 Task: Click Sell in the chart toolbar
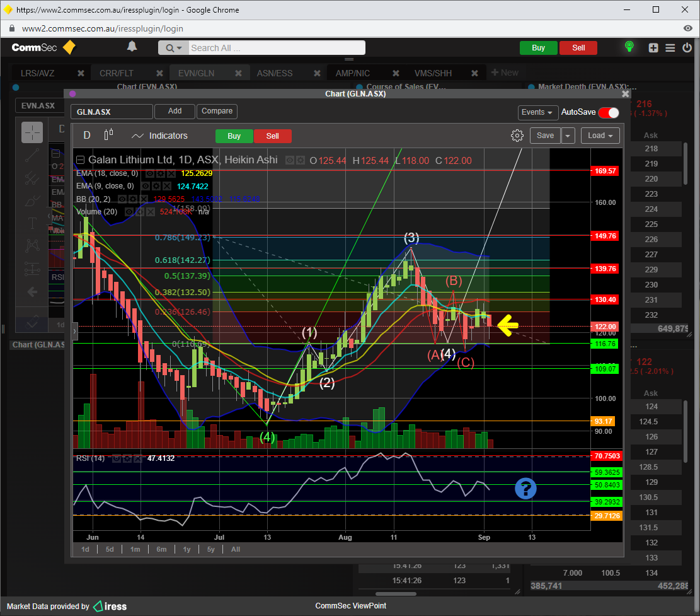tap(272, 136)
